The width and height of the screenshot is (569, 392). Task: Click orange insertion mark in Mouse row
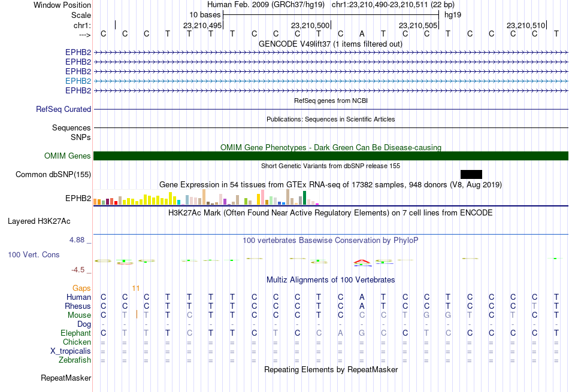137,314
